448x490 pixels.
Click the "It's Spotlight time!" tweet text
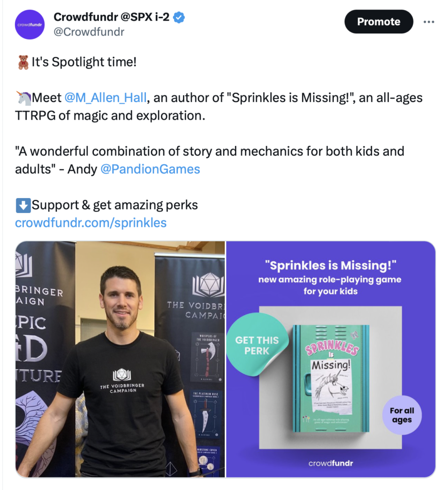pyautogui.click(x=84, y=62)
